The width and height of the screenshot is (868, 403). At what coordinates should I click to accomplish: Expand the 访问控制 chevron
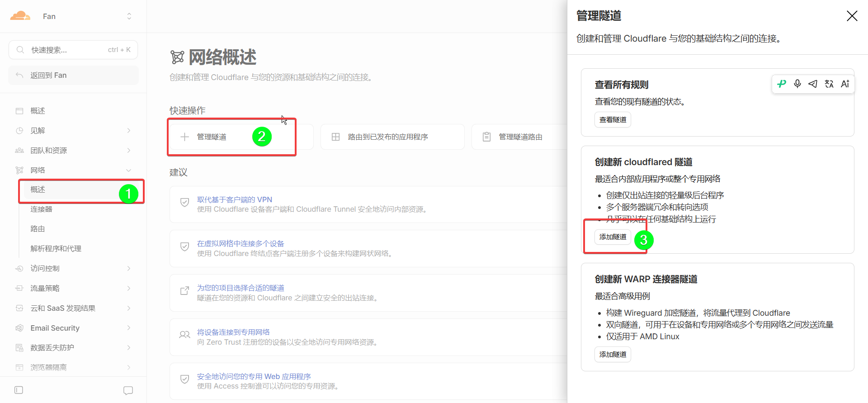click(129, 269)
